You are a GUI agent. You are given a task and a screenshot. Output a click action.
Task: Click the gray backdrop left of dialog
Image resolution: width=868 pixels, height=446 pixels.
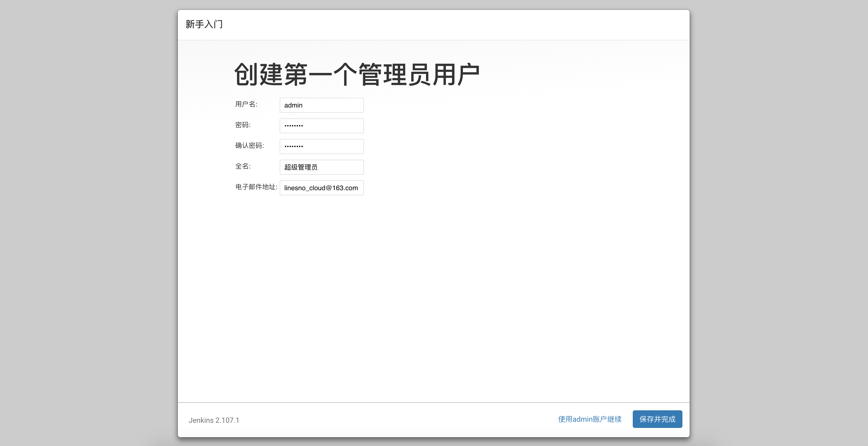point(88,222)
